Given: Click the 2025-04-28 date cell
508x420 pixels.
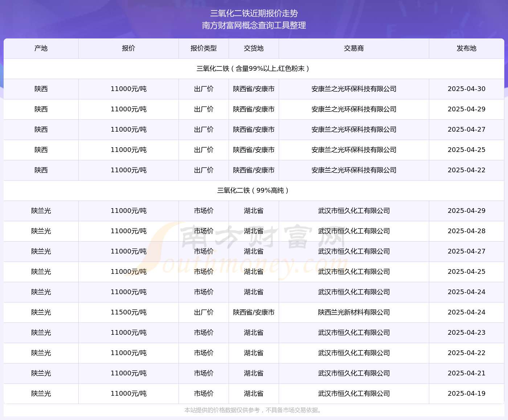Looking at the screenshot, I should (467, 231).
